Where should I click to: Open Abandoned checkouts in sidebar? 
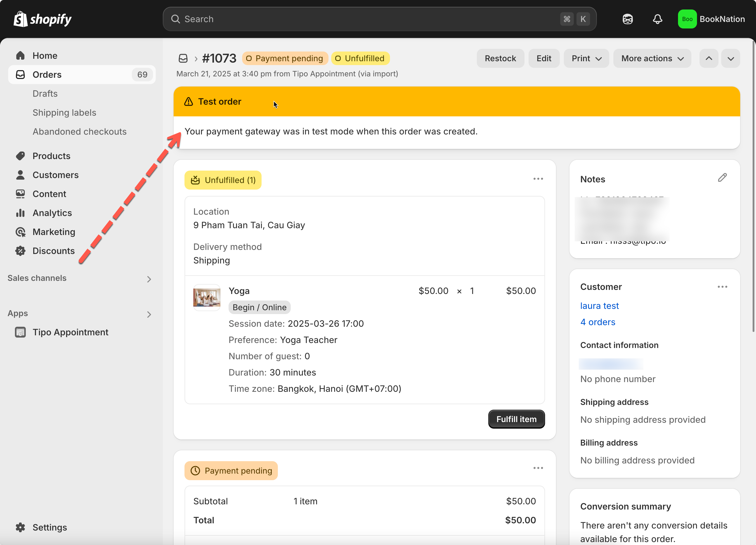point(79,132)
